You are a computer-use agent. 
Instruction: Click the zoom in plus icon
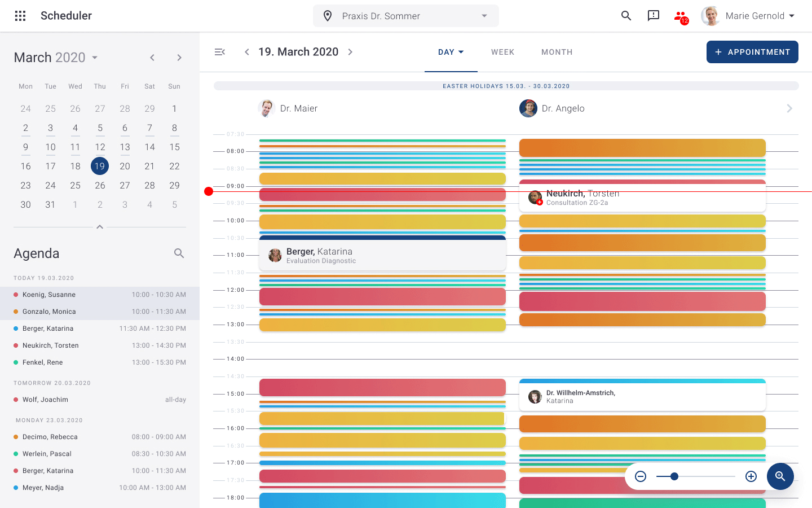(x=751, y=476)
